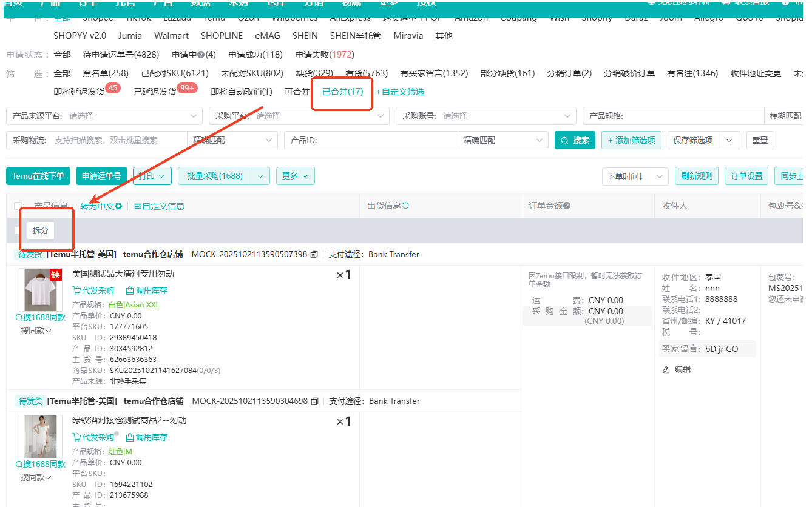Open the 精确匹配 dropdown after 产品ID
The height and width of the screenshot is (507, 812).
(x=503, y=140)
